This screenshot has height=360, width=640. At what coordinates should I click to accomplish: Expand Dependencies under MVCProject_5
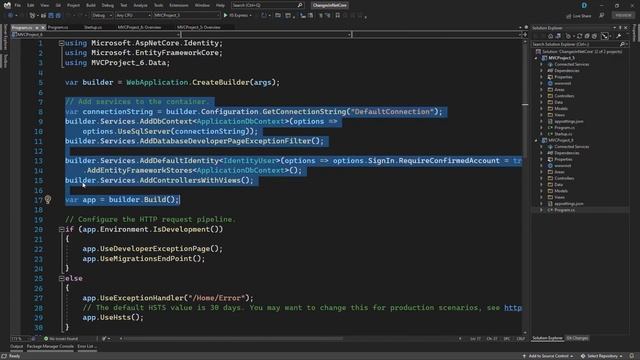click(x=542, y=71)
